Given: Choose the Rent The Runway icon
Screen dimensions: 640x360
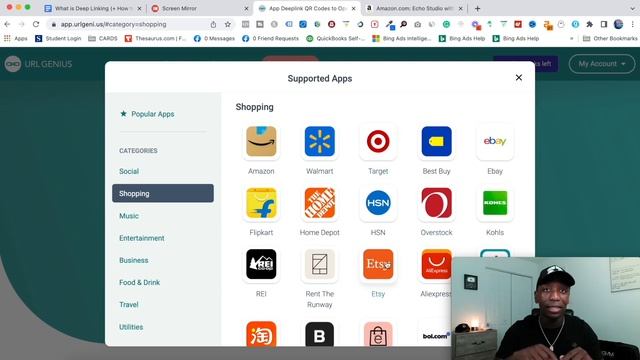Looking at the screenshot, I should click(x=320, y=264).
